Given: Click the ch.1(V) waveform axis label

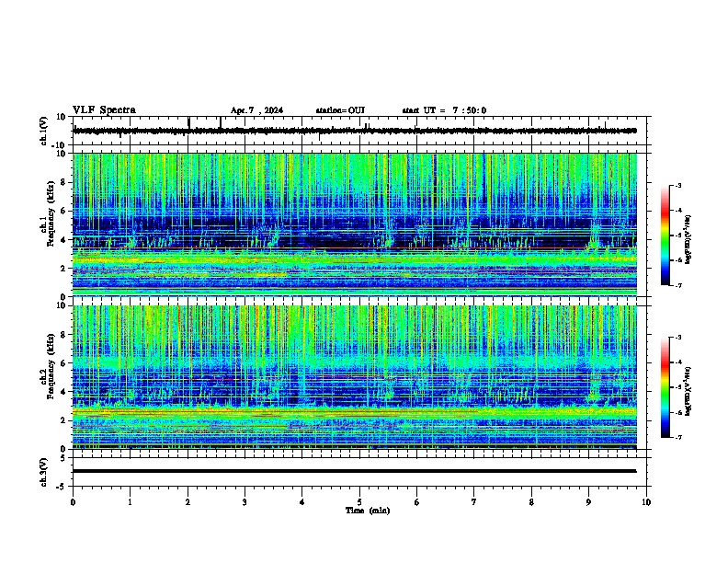Looking at the screenshot, I should pyautogui.click(x=44, y=131).
